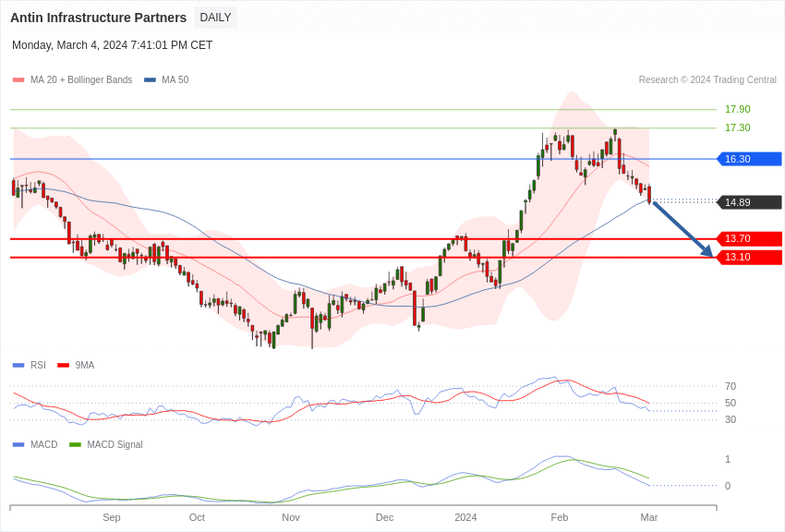
Task: Click the Feb label on time axis
Action: [560, 517]
